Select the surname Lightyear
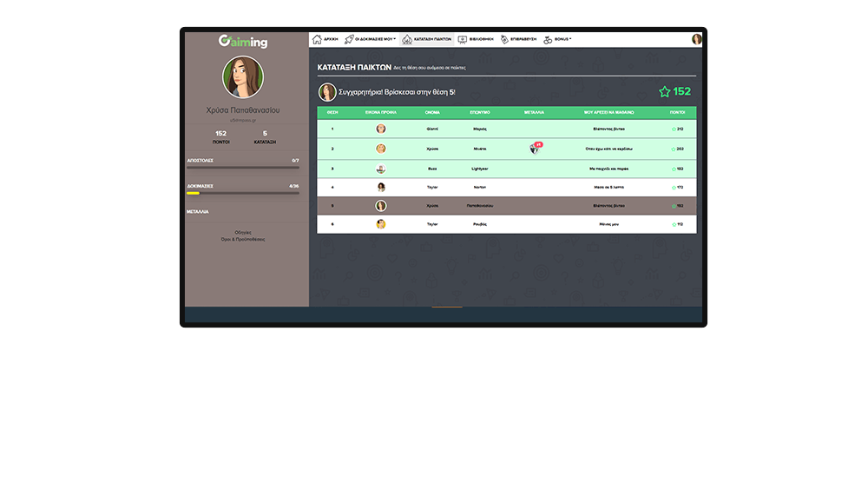The width and height of the screenshot is (868, 490). click(x=480, y=169)
